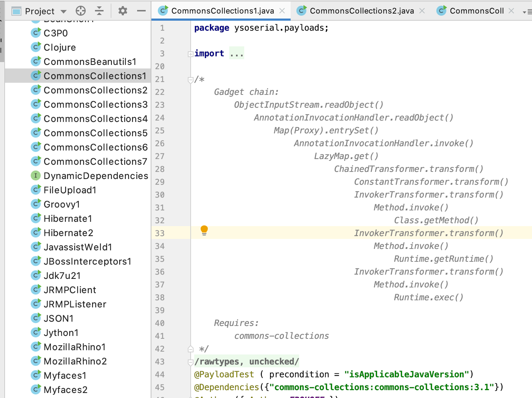Screen dimensions: 532x398
Task: Click 'LazyMap.get()' in the comment
Action: [x=346, y=156]
